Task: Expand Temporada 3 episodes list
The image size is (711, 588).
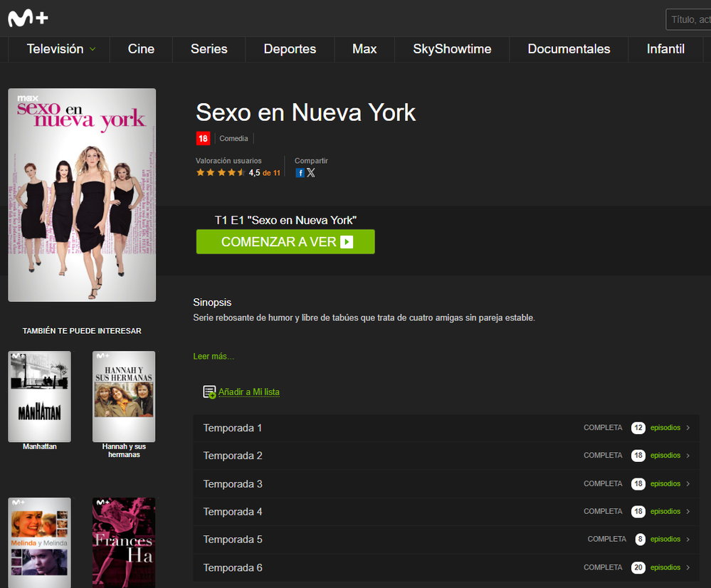Action: click(x=441, y=484)
